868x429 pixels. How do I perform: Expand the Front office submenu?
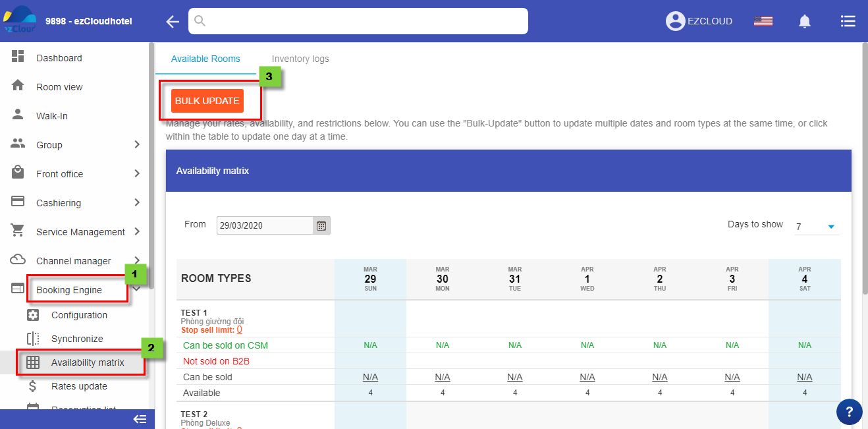tap(137, 174)
